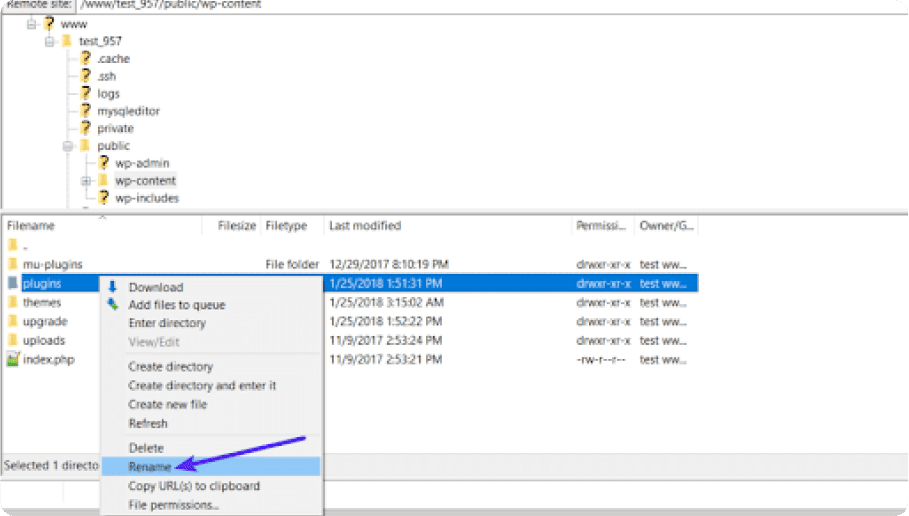Collapse the test_957 tree node

coord(50,42)
